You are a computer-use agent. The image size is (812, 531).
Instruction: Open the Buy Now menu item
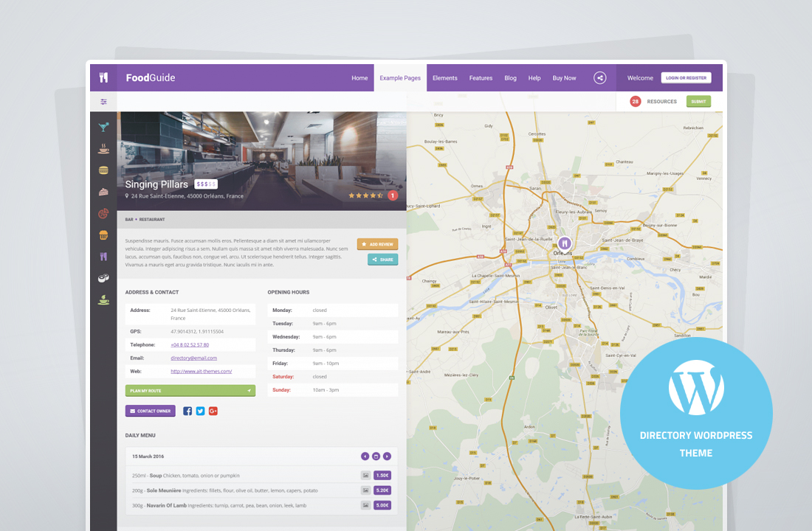tap(564, 78)
